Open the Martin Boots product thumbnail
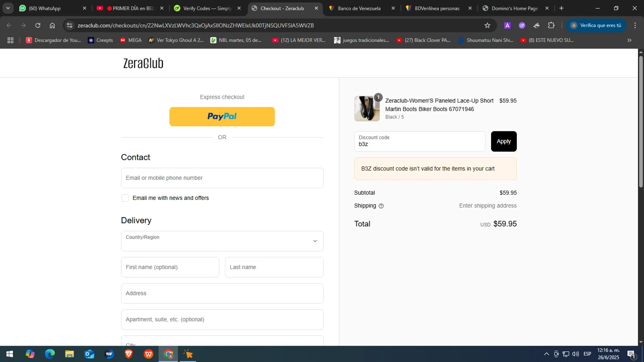644x362 pixels. [x=367, y=109]
